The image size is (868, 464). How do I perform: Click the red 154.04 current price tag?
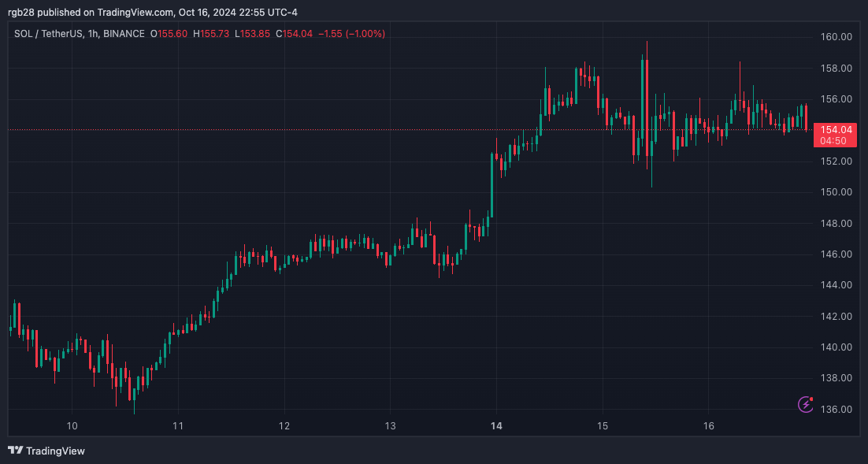click(836, 129)
